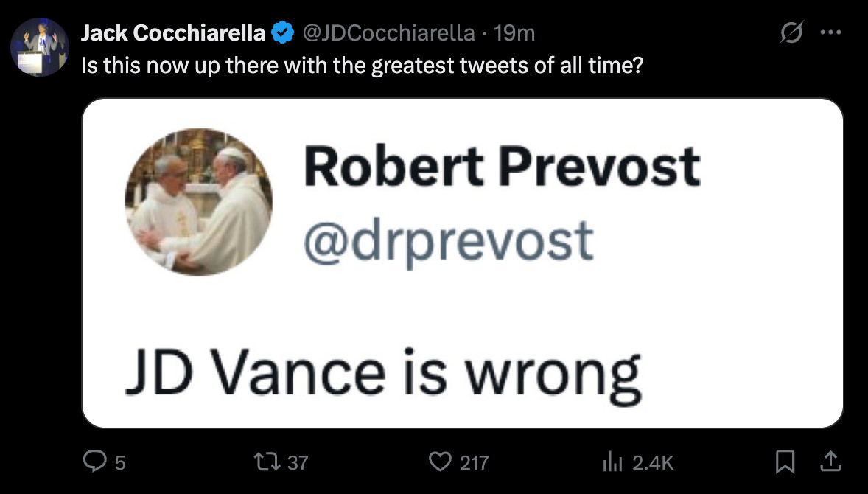Bookmark this tweet
Screen dimensions: 868x494
[x=785, y=462]
